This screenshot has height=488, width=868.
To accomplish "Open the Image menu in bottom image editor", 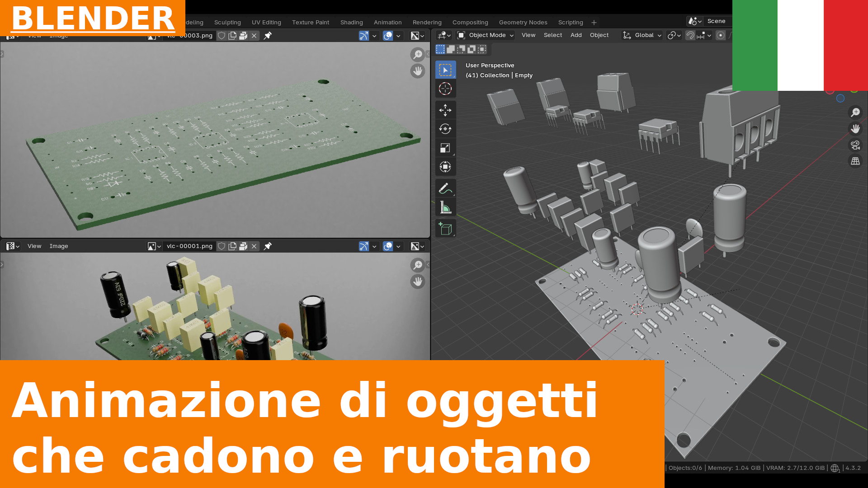I will pos(59,246).
